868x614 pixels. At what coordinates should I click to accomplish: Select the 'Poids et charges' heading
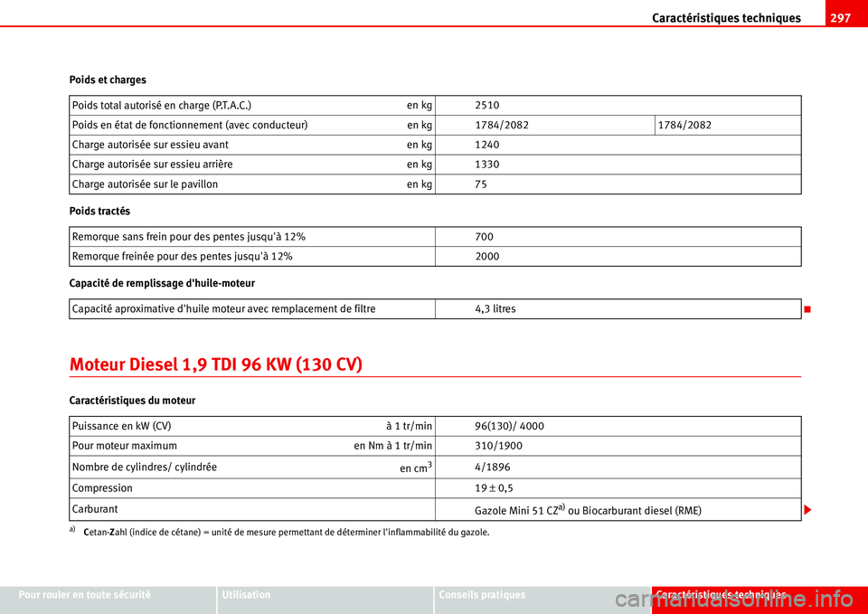pos(108,80)
